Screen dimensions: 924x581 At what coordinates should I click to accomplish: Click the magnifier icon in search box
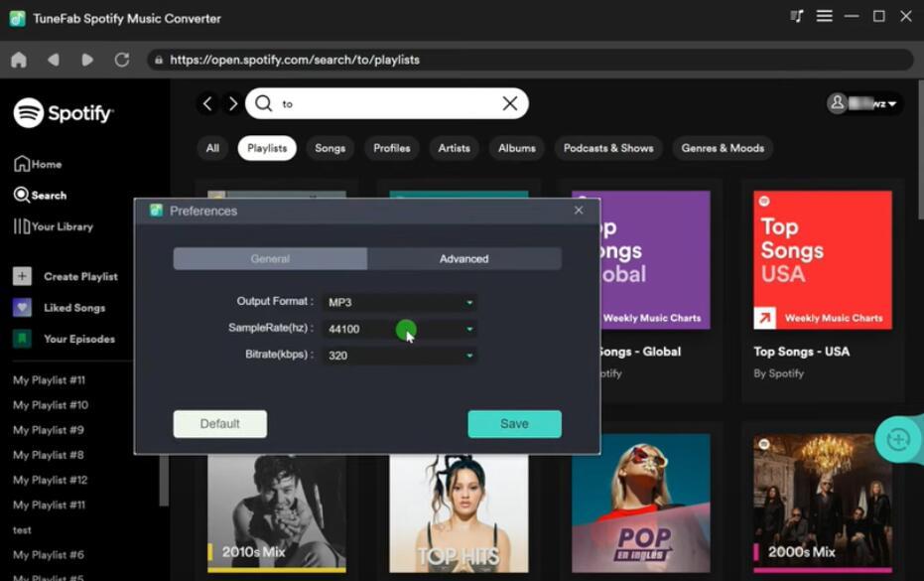click(x=263, y=104)
